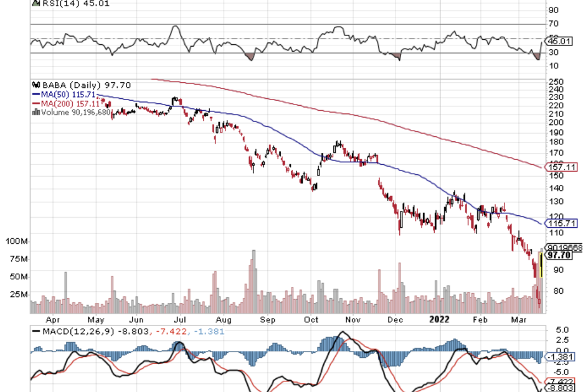This screenshot has width=583, height=392.
Task: Click the latest yellow candlestick in March
Action: (x=541, y=264)
